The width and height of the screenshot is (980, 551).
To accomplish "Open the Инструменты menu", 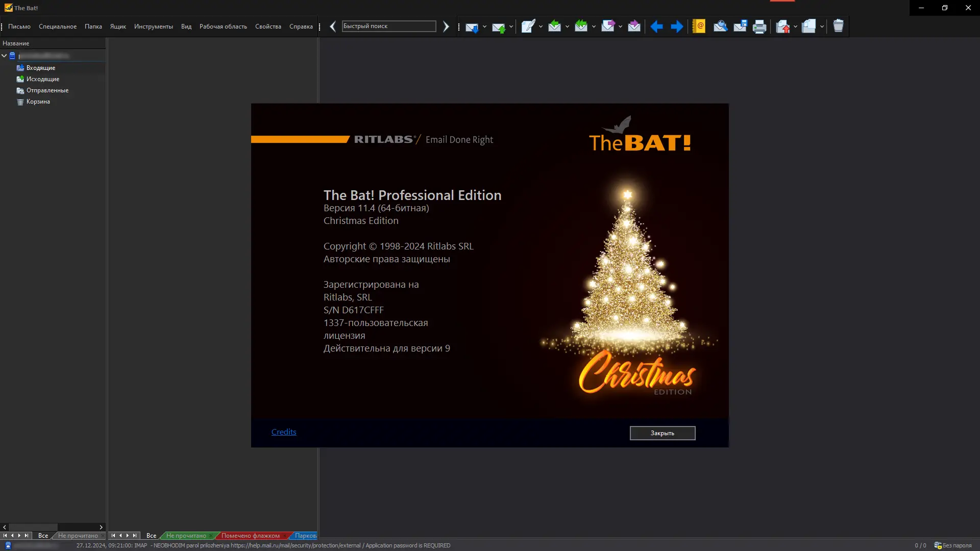I will click(153, 27).
